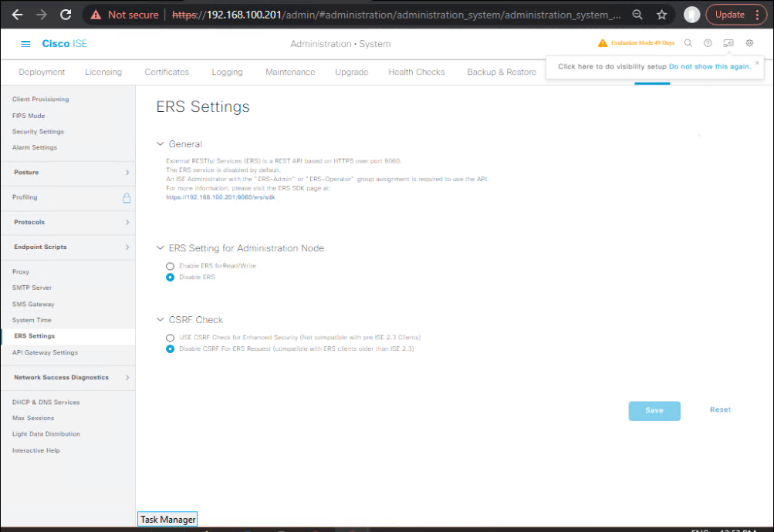
Task: Click the browser address bar URL
Action: coord(397,15)
